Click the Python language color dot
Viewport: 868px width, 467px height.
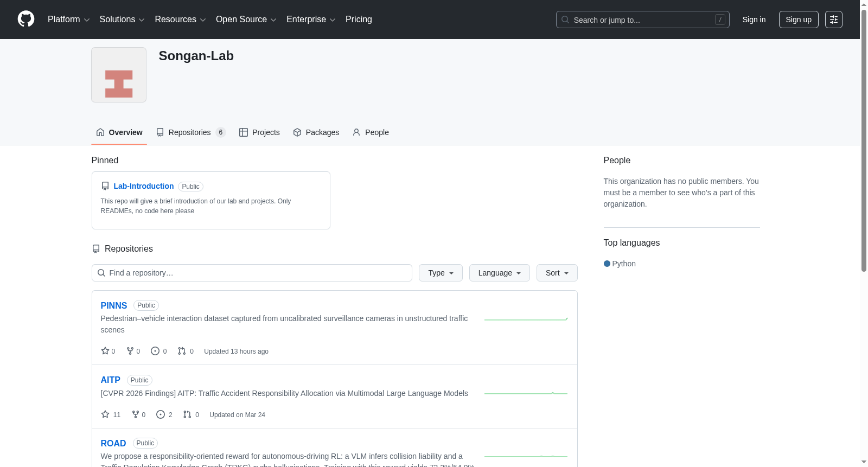click(x=607, y=264)
